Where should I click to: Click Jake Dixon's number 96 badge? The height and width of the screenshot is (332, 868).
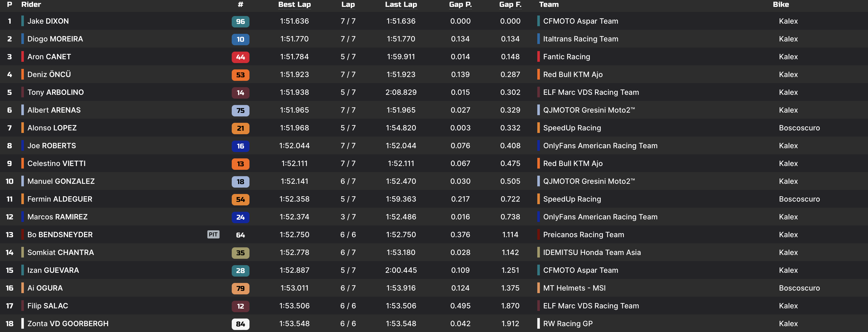point(240,22)
